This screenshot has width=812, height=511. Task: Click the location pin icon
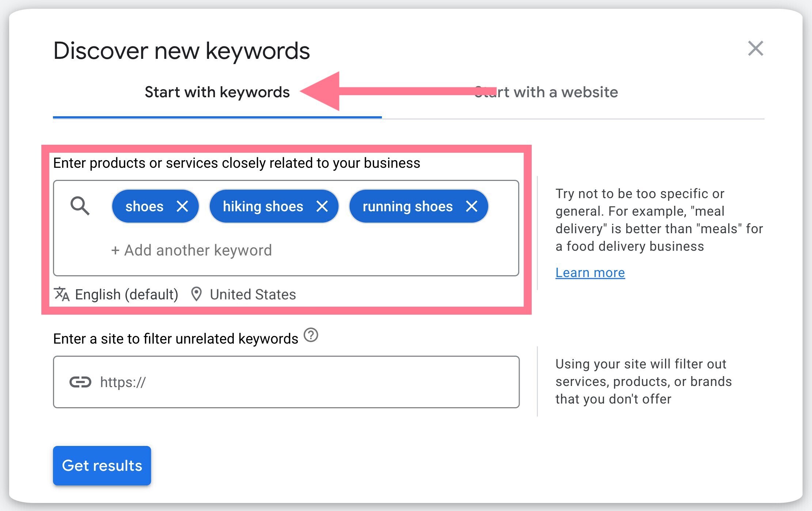197,294
